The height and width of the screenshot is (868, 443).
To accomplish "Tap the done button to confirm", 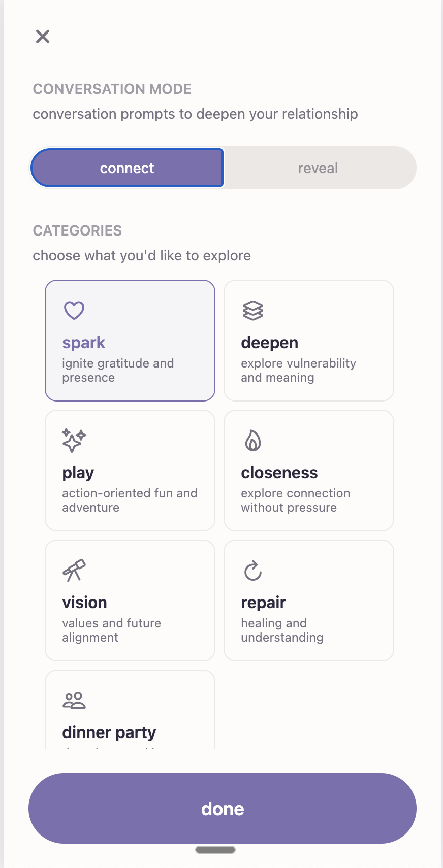I will (x=222, y=808).
